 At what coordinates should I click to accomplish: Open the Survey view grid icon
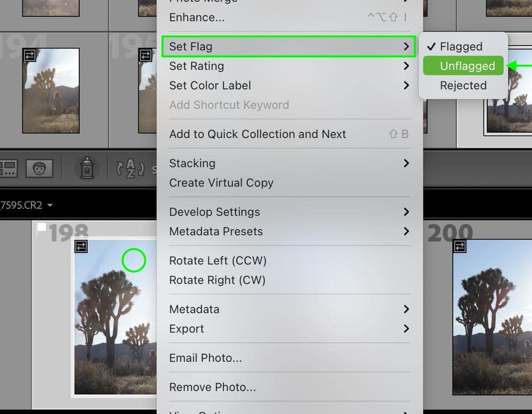[x=7, y=168]
